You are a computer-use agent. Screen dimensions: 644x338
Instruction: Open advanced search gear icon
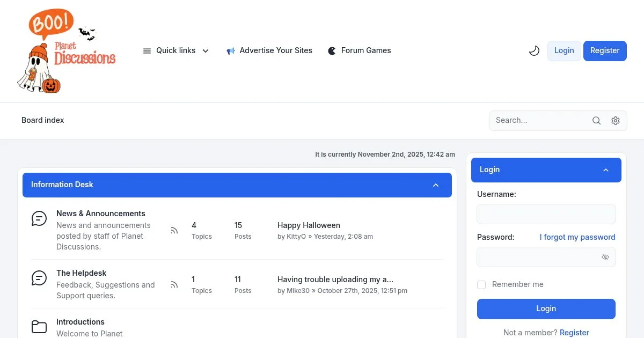point(616,121)
